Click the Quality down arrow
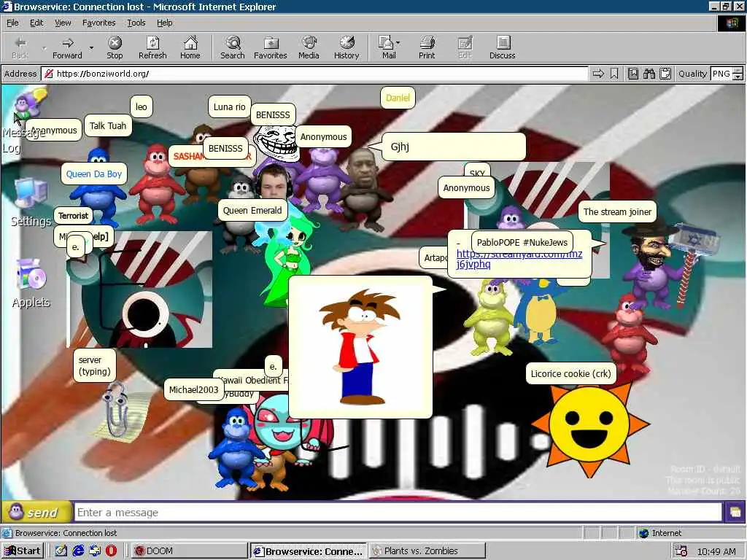Viewport: 747px width, 560px height. (x=738, y=77)
